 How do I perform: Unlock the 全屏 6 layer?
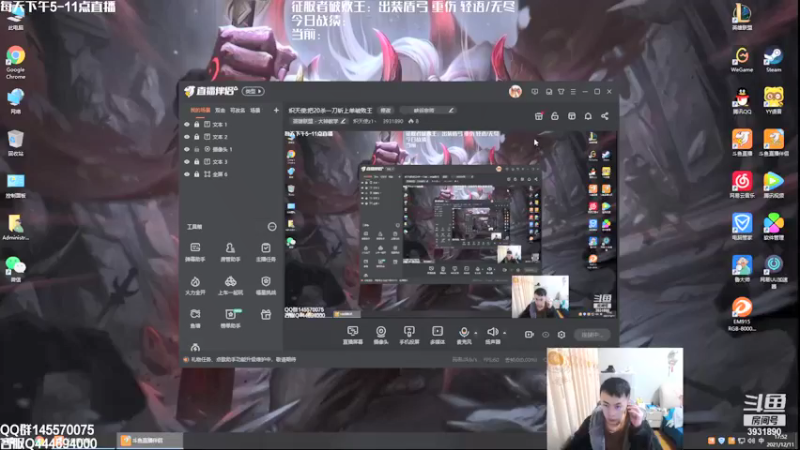tap(196, 174)
